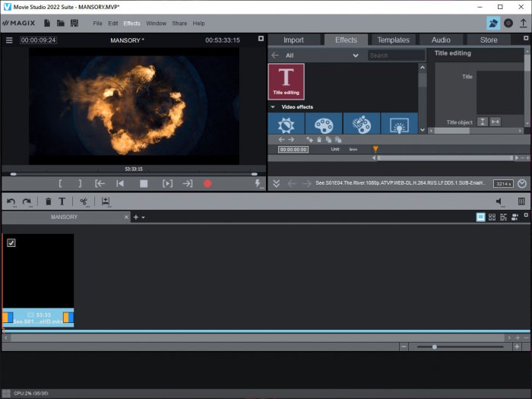The width and height of the screenshot is (532, 399).
Task: Select the Title editing effect tile
Action: pyautogui.click(x=286, y=81)
